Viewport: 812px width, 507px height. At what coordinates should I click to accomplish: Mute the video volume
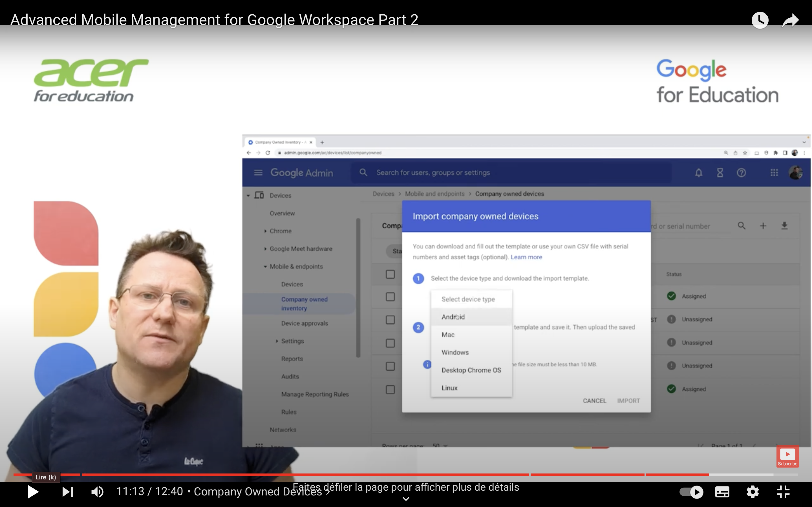97,492
